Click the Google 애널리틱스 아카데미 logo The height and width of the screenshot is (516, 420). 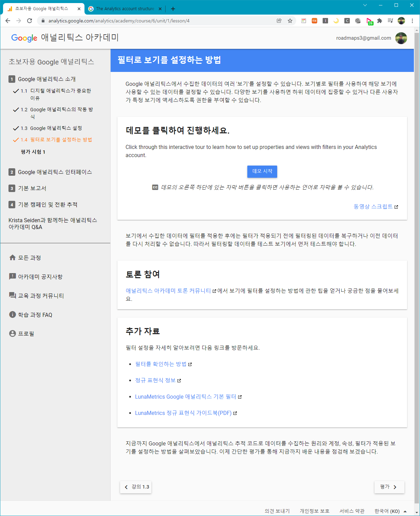[65, 38]
